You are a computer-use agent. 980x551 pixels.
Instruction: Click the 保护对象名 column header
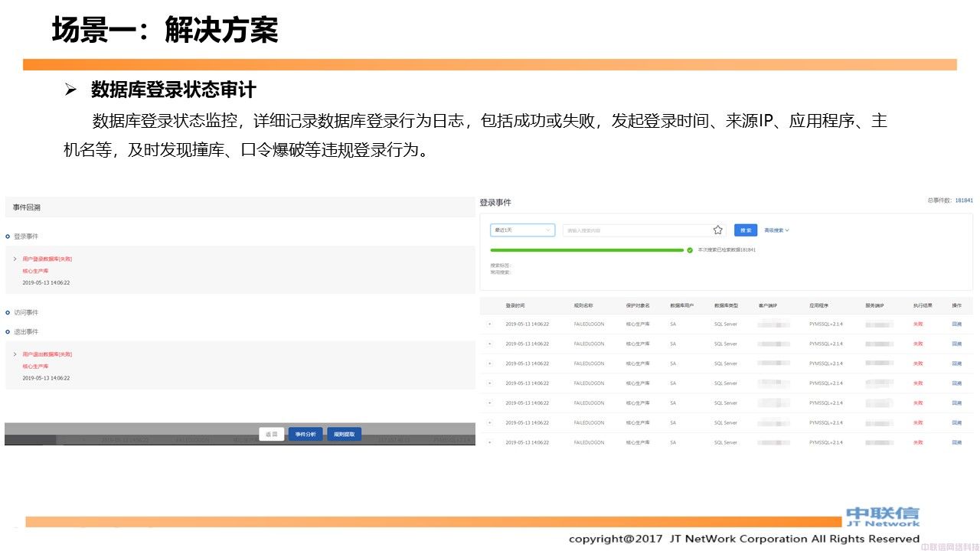tap(638, 305)
